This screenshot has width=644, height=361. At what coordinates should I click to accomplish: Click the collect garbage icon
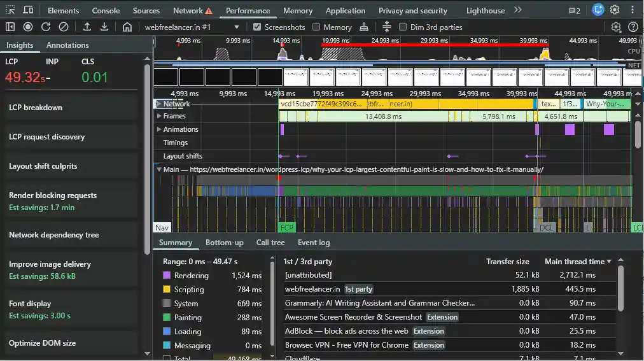coord(364,27)
